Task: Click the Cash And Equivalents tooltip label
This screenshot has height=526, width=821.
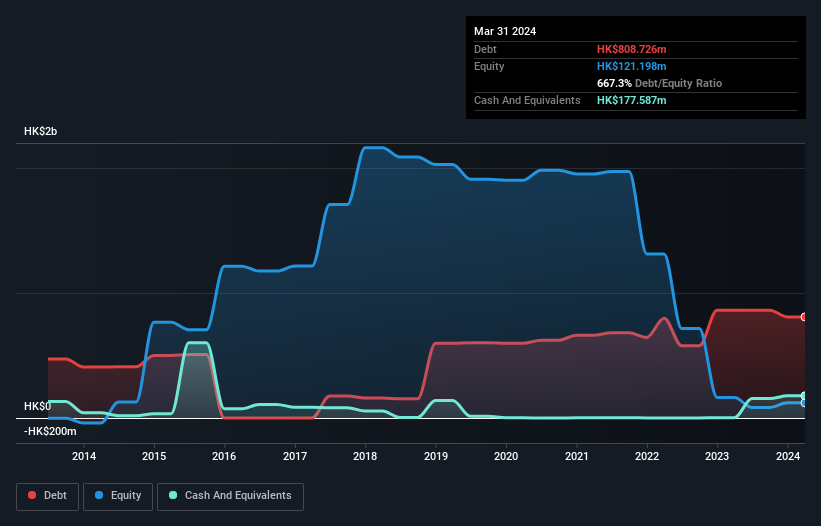Action: [x=527, y=100]
